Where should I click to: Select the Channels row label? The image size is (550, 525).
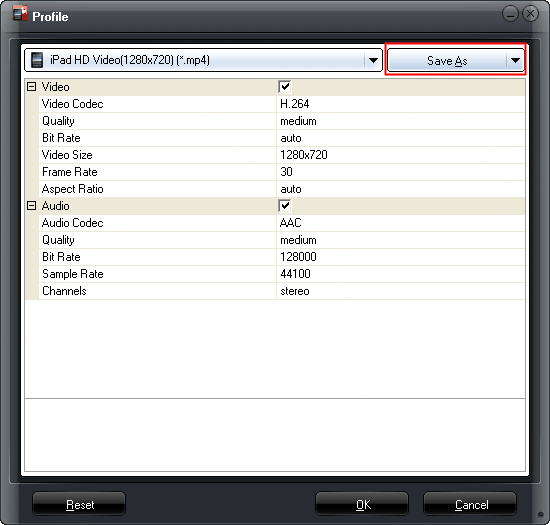coord(64,291)
